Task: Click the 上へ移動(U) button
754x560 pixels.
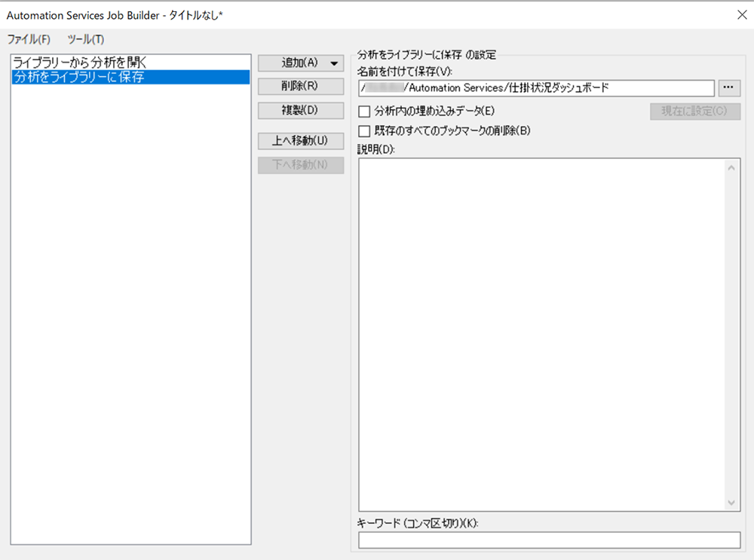Action: (301, 141)
